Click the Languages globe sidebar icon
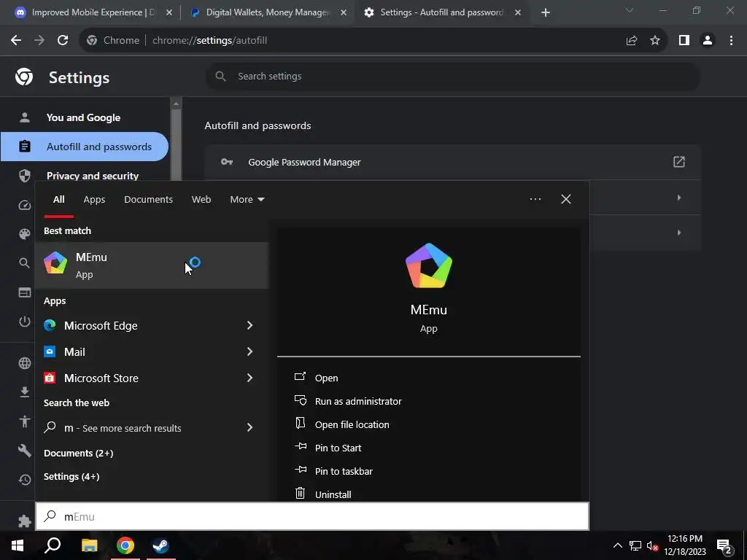Image resolution: width=747 pixels, height=560 pixels. coord(25,363)
